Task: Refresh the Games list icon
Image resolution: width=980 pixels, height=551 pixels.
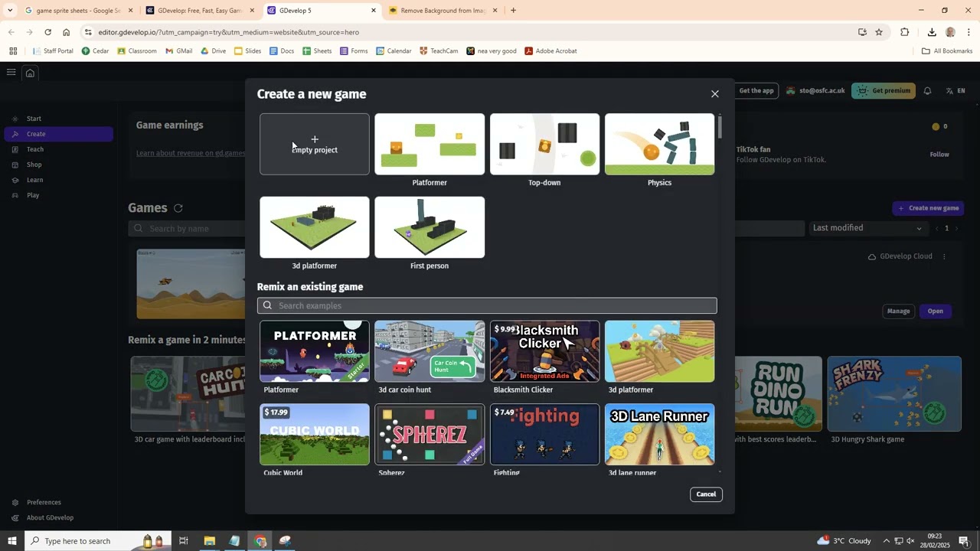Action: point(178,208)
